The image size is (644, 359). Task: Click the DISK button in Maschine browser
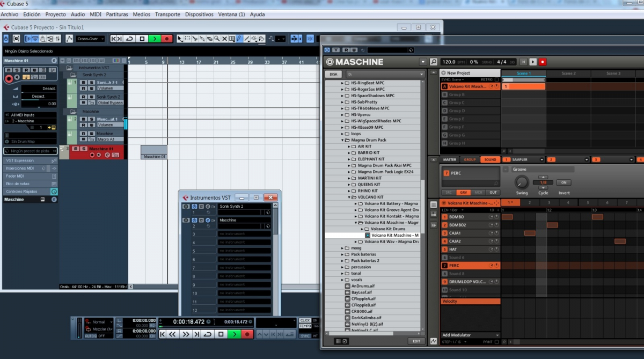click(333, 74)
